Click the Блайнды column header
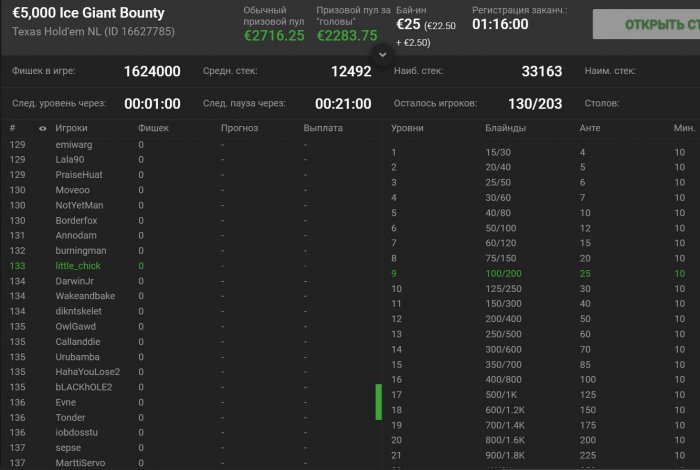 [505, 128]
